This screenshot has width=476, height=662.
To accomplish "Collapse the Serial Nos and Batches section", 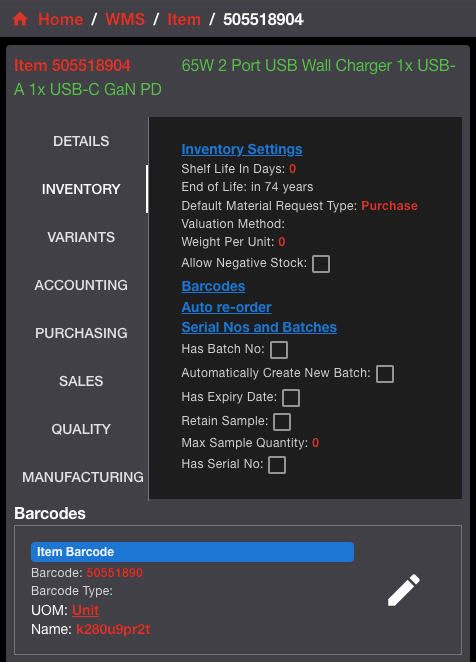I will point(259,327).
